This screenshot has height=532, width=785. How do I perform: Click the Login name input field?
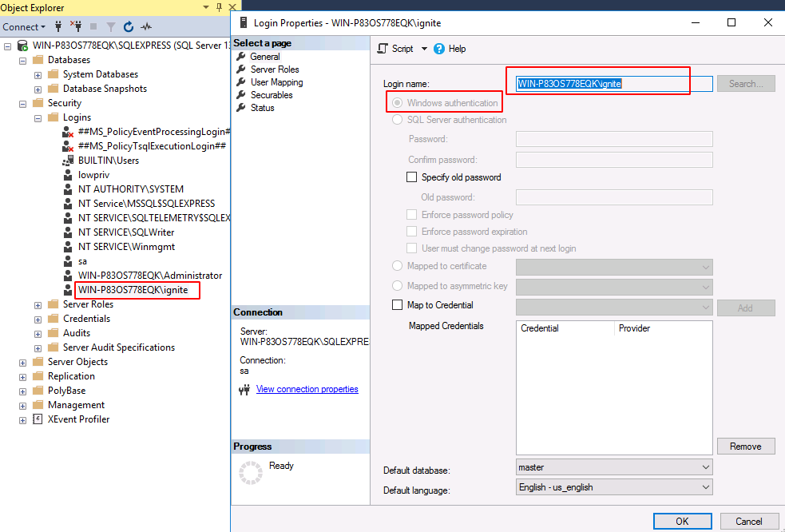tap(614, 84)
